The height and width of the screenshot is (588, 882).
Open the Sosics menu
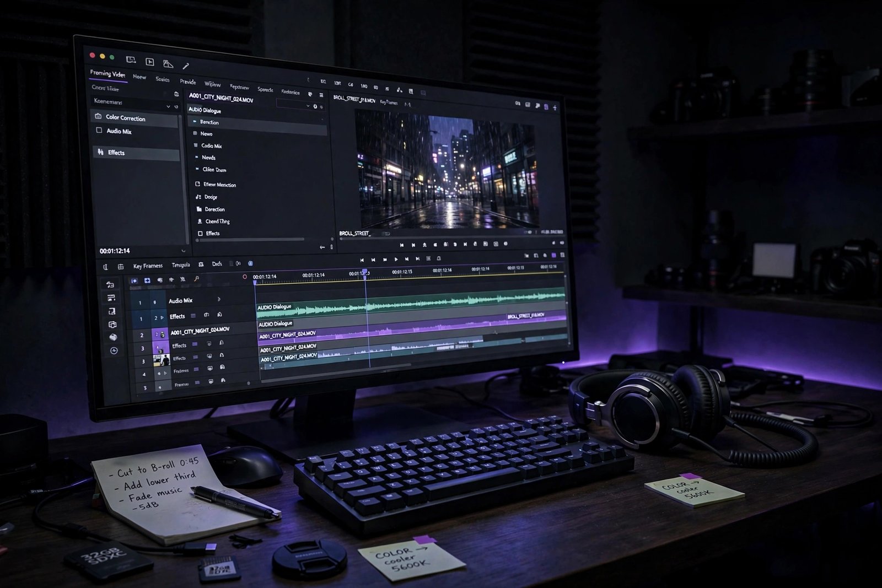click(163, 79)
